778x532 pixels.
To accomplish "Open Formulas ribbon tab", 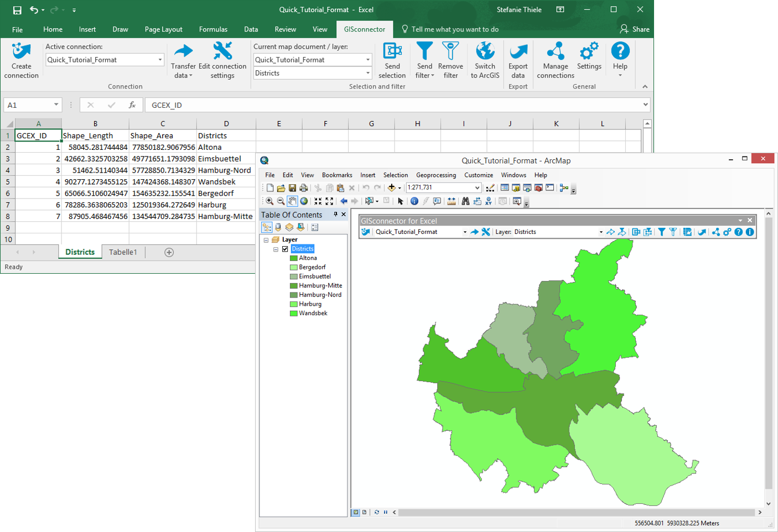I will point(213,29).
